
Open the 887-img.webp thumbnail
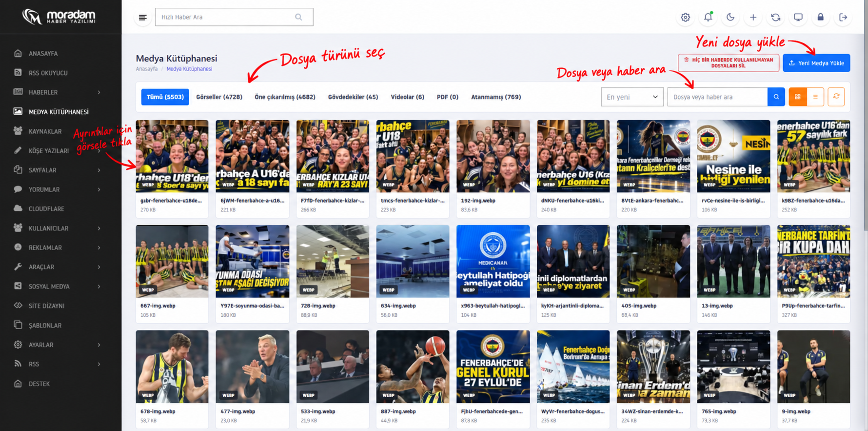[413, 367]
